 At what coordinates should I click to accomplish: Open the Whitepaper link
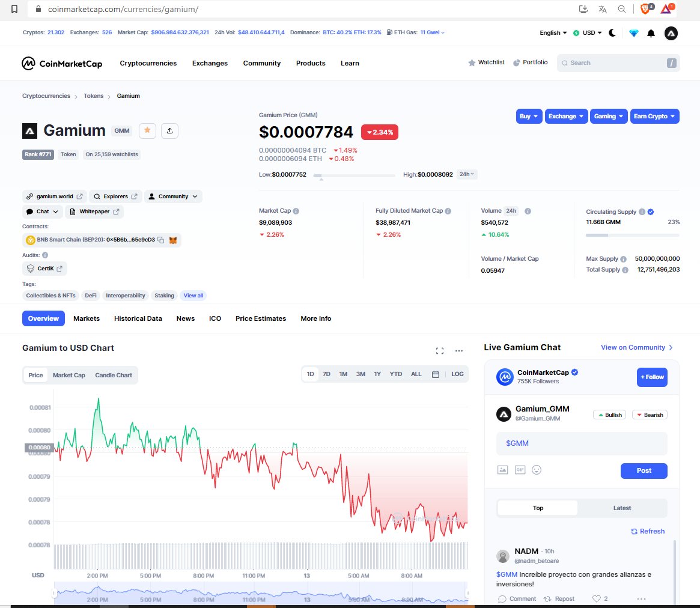pyautogui.click(x=94, y=211)
